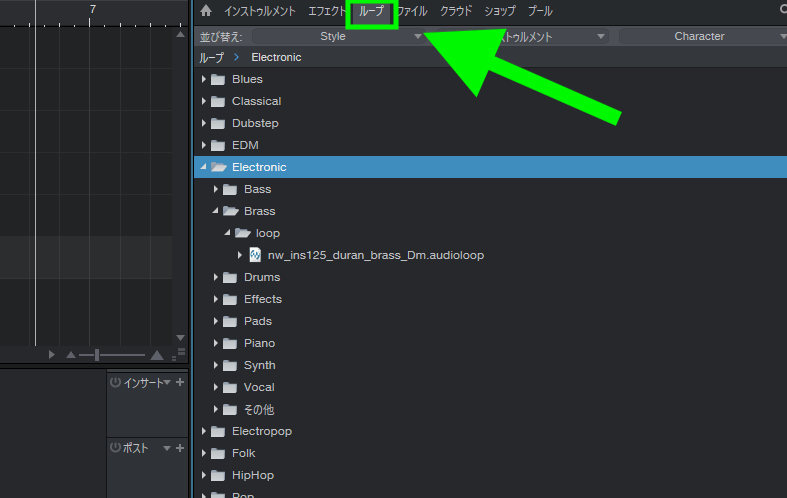Switch to the クラウド tab
This screenshot has height=498, width=787.
tap(456, 11)
